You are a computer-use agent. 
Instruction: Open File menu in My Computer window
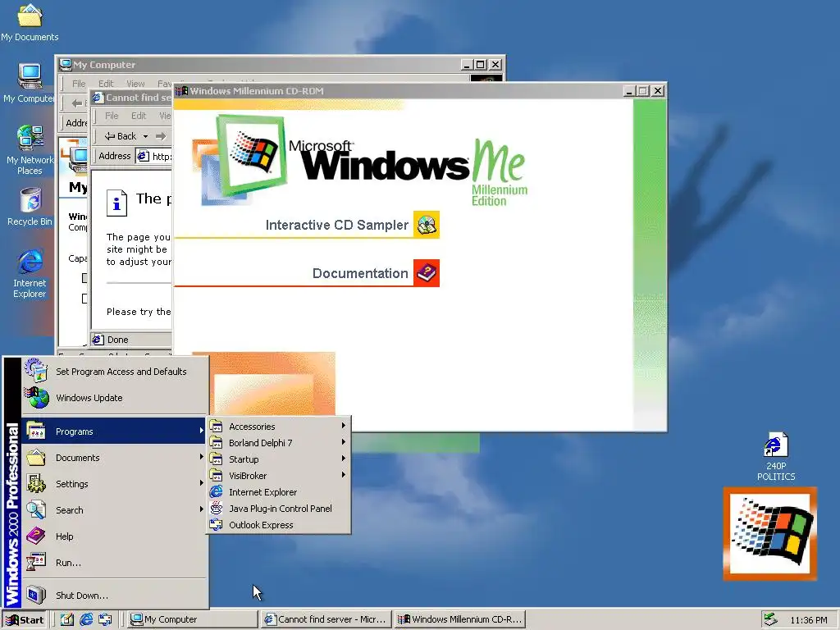[x=79, y=84]
